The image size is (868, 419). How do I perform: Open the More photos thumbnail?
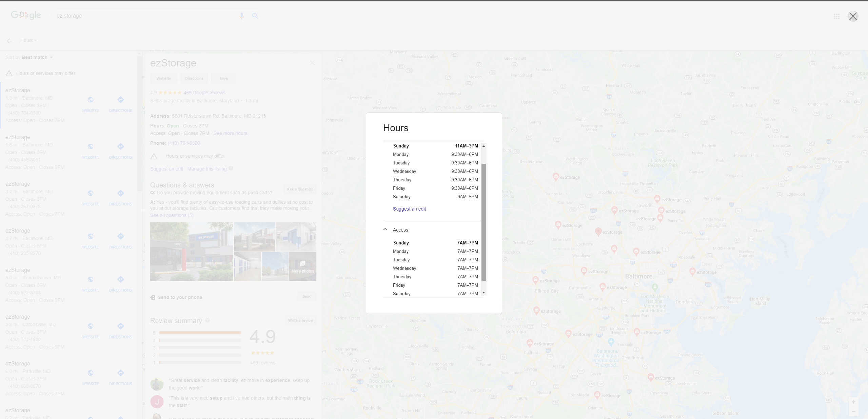click(302, 266)
